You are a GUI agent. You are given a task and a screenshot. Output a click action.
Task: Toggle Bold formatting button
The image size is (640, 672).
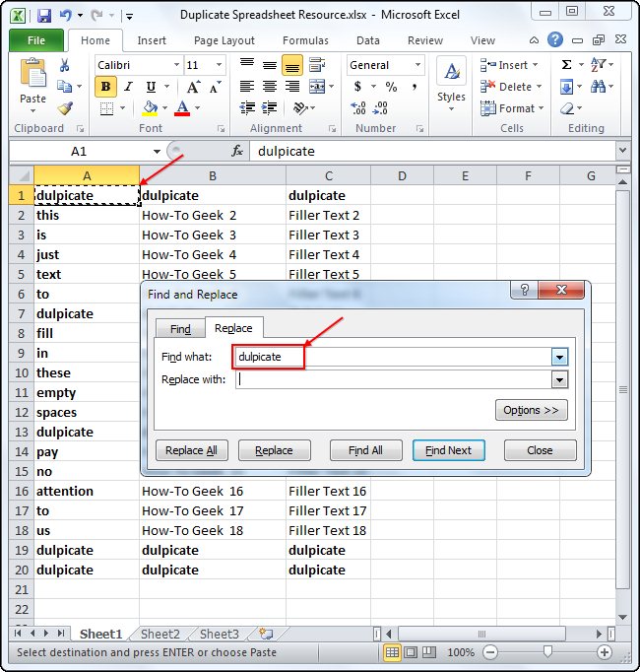pos(105,87)
